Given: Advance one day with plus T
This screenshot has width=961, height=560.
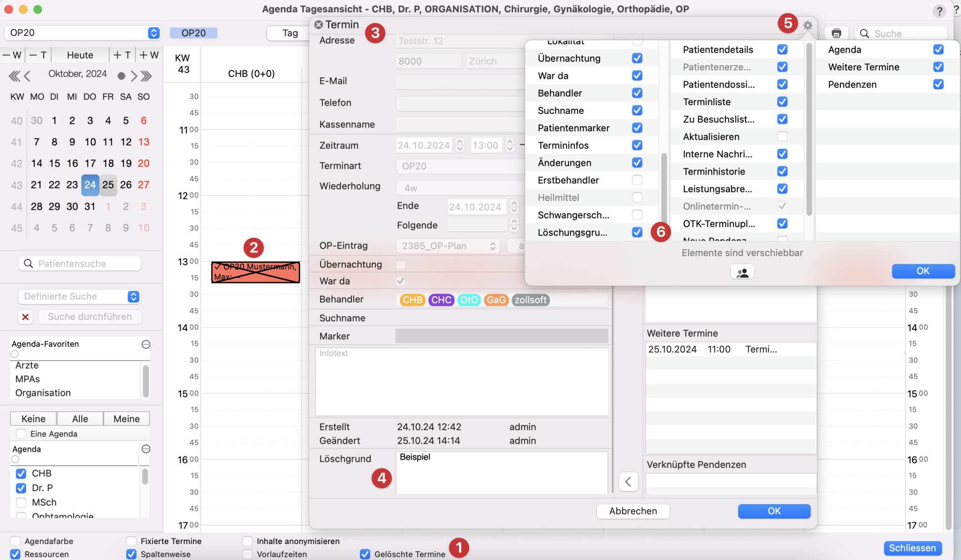Looking at the screenshot, I should tap(122, 55).
